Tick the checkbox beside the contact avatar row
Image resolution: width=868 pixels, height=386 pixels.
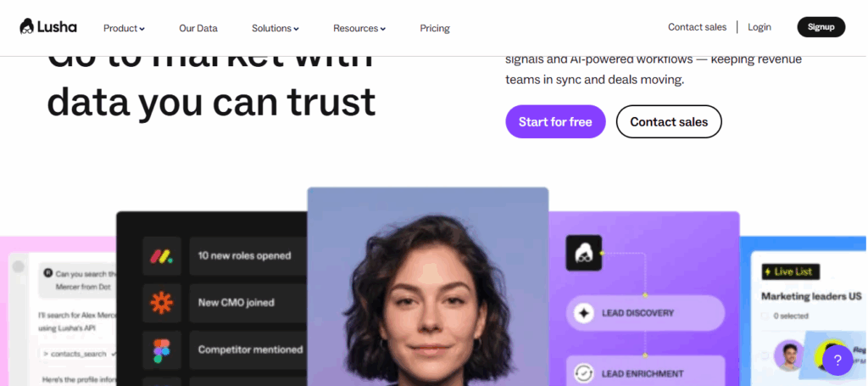click(765, 355)
